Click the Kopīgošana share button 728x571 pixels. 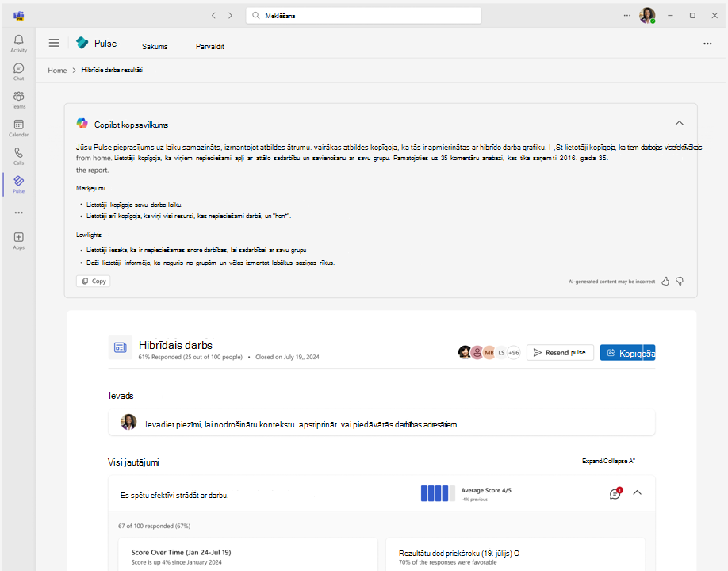click(x=626, y=352)
